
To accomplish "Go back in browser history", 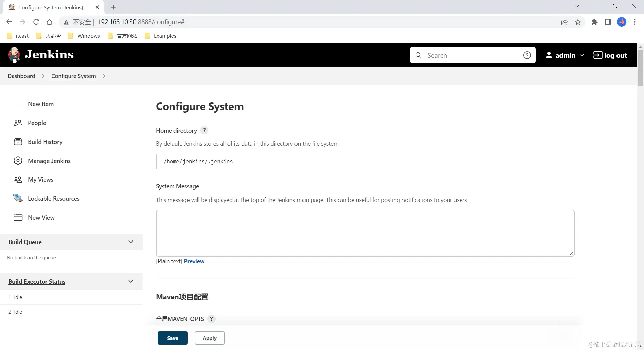I will pos(9,22).
